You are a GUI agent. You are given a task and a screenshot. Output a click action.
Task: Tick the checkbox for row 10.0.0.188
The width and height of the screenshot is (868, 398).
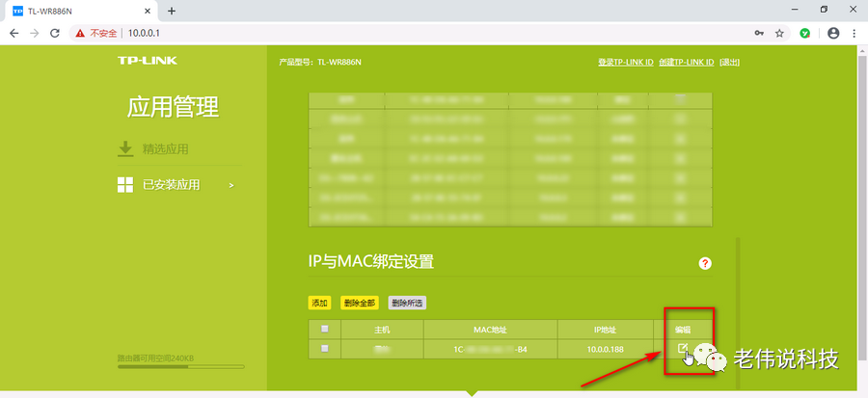(325, 348)
